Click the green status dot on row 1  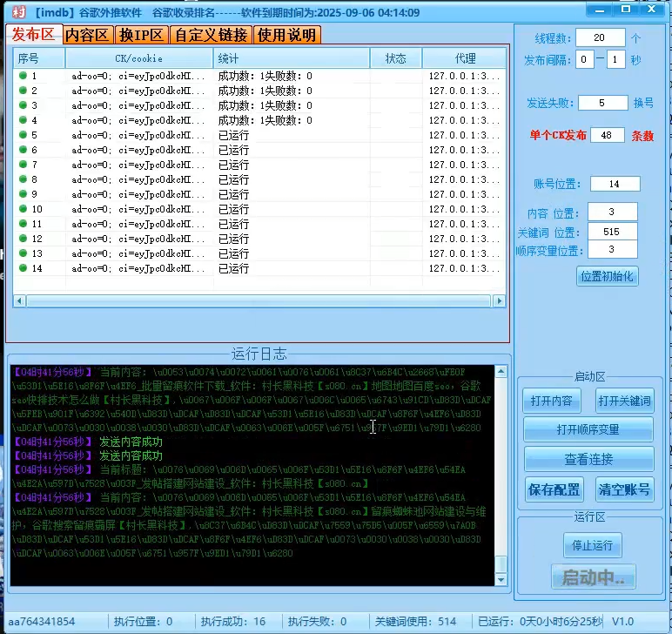(x=23, y=76)
